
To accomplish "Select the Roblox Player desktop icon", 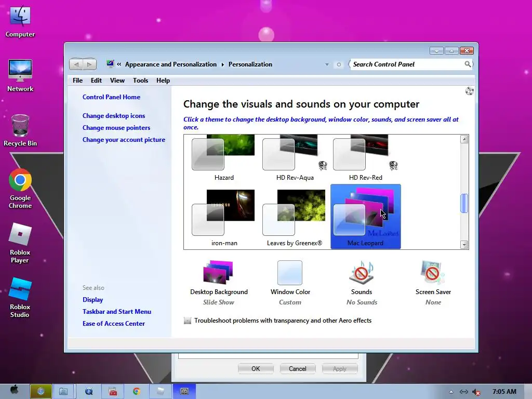I will pyautogui.click(x=20, y=243).
